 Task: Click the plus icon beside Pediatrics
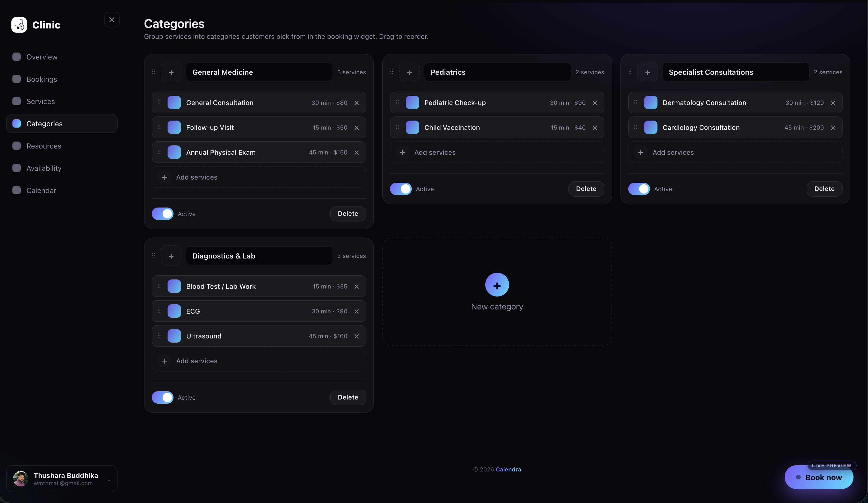tap(409, 72)
